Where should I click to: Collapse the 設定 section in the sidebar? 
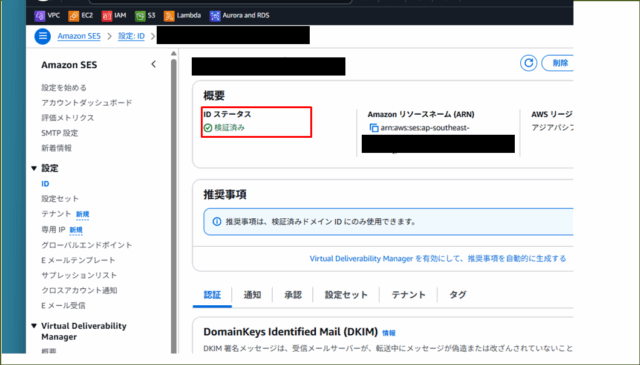click(x=34, y=168)
